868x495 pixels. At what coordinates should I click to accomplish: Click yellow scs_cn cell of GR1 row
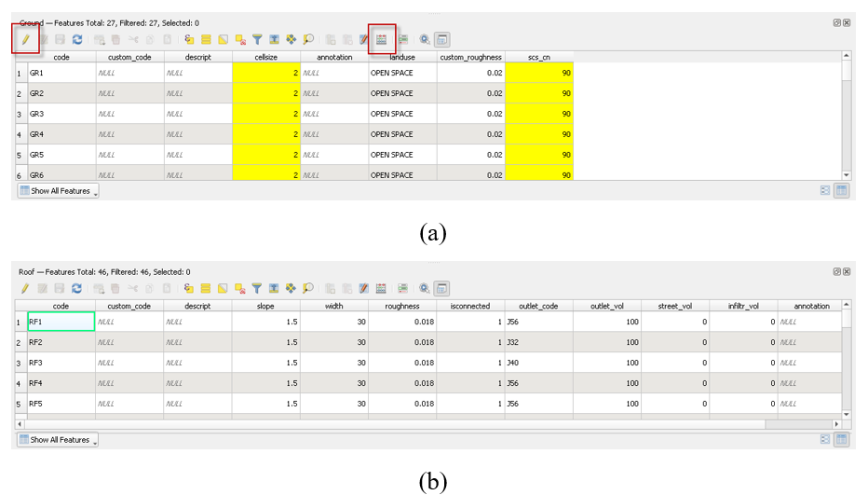pyautogui.click(x=539, y=73)
